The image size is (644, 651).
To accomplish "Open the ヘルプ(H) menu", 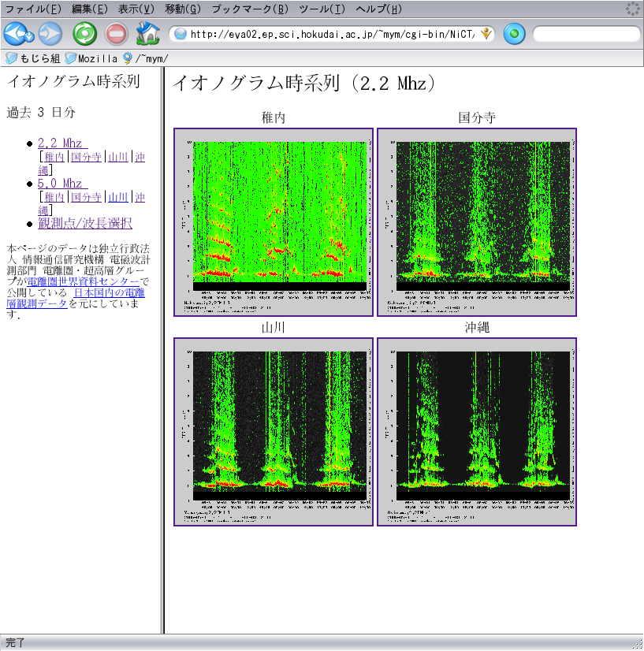I will (378, 9).
